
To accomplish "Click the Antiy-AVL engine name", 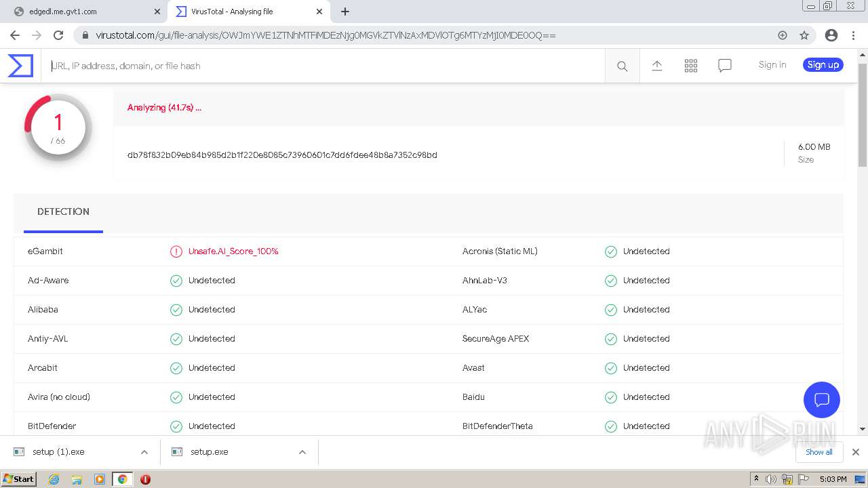I will click(48, 339).
